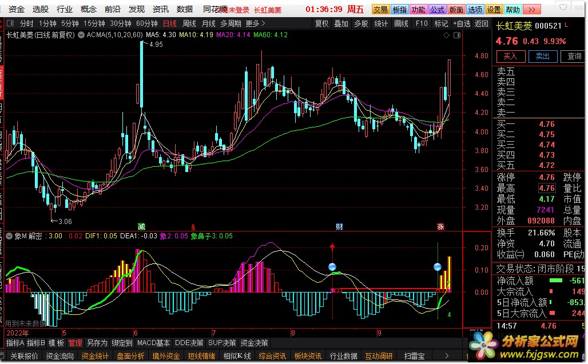This screenshot has width=588, height=364.
Task: Switch to 60分钟 period
Action: 146,23
